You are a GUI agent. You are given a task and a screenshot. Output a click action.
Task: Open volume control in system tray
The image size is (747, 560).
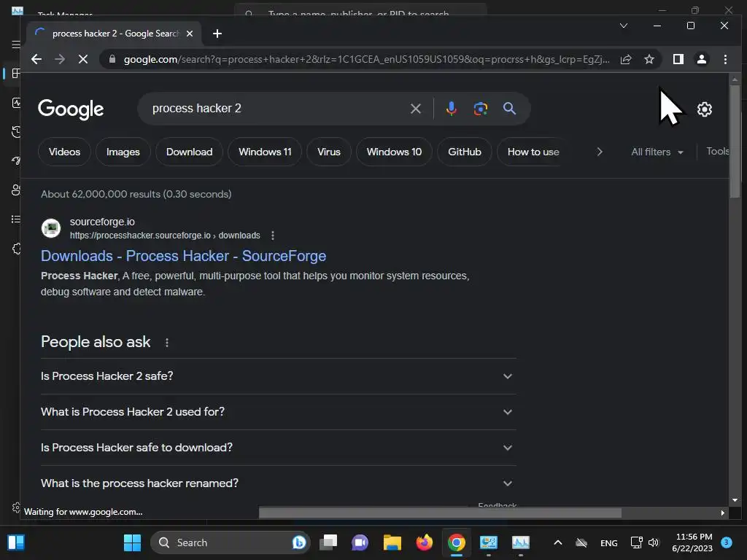[654, 542]
